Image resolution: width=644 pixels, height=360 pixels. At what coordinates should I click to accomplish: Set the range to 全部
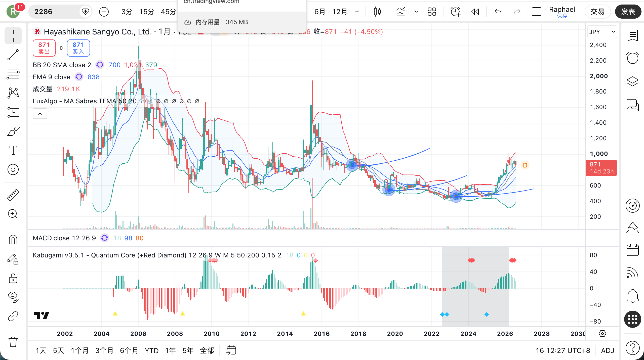click(x=207, y=350)
